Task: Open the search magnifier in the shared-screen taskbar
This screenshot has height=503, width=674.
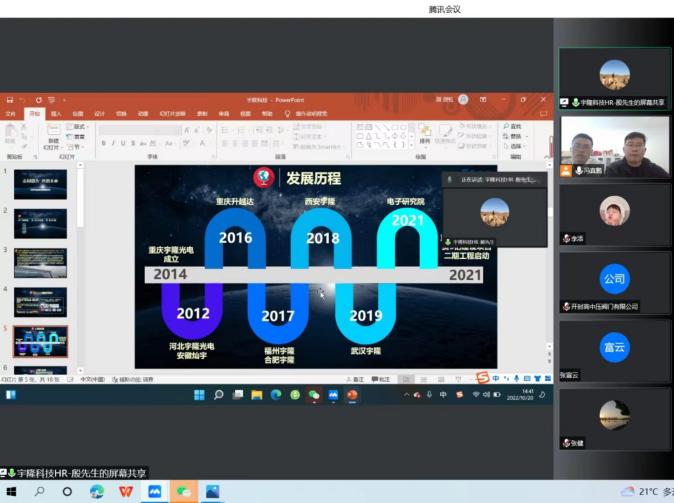Action: tap(219, 395)
